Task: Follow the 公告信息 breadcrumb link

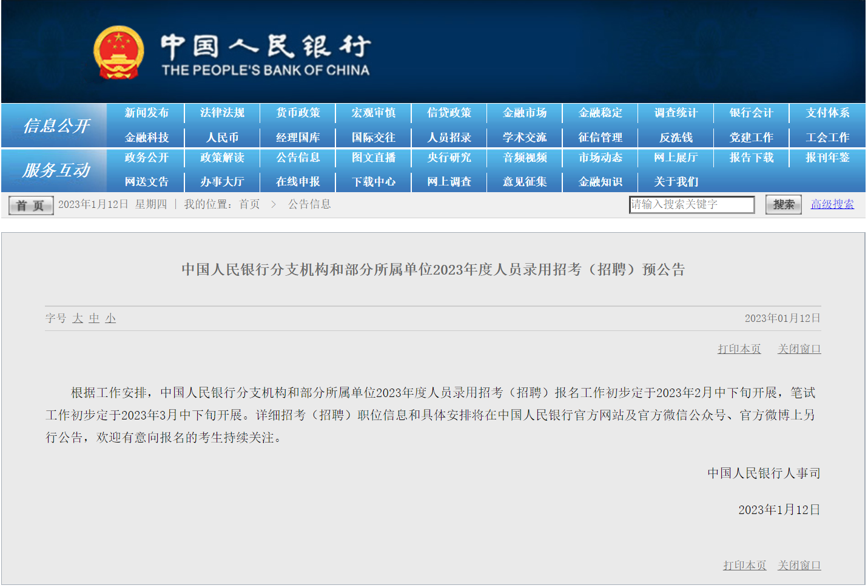Action: [x=309, y=204]
